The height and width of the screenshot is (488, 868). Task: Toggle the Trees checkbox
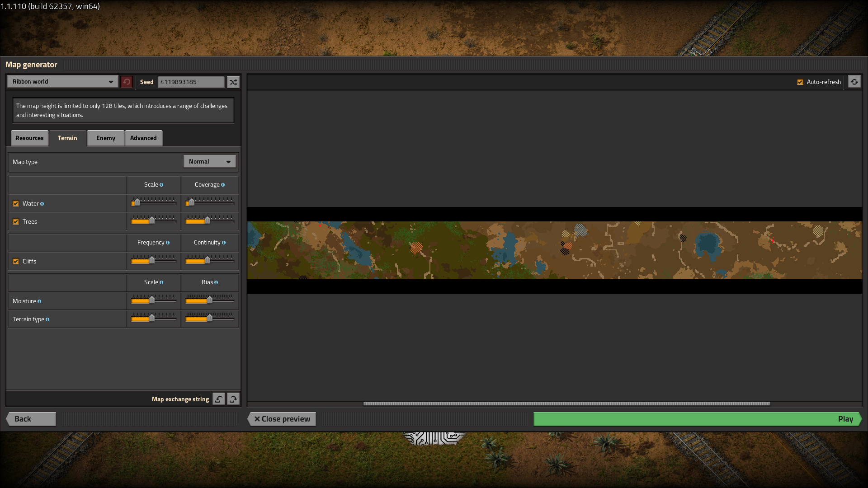click(x=16, y=222)
